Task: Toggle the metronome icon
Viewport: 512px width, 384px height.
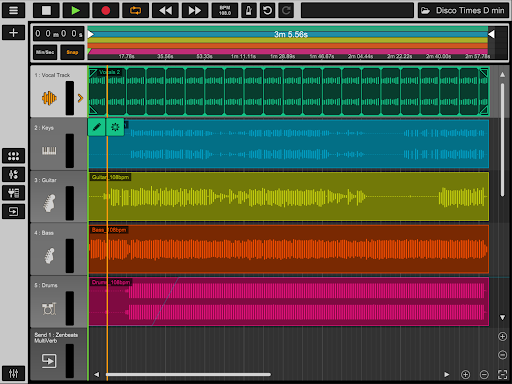Action: tap(249, 10)
